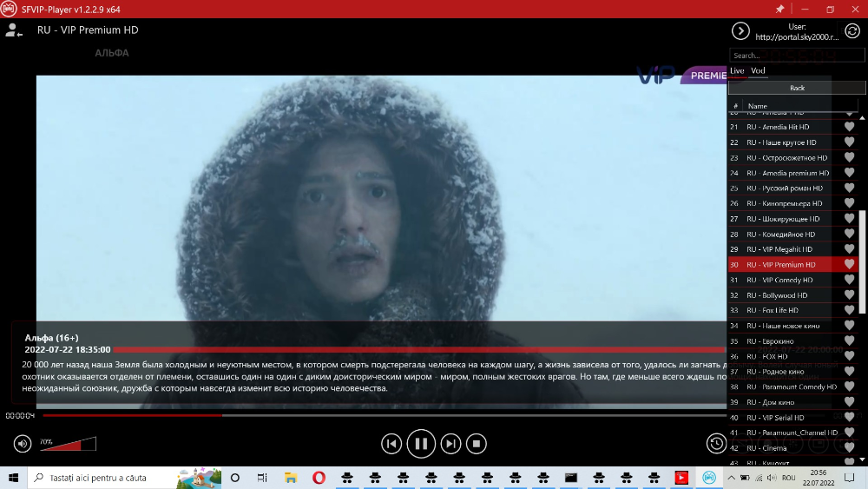Favorite RU - VIP Comedy HD heart
The image size is (868, 489).
point(849,280)
